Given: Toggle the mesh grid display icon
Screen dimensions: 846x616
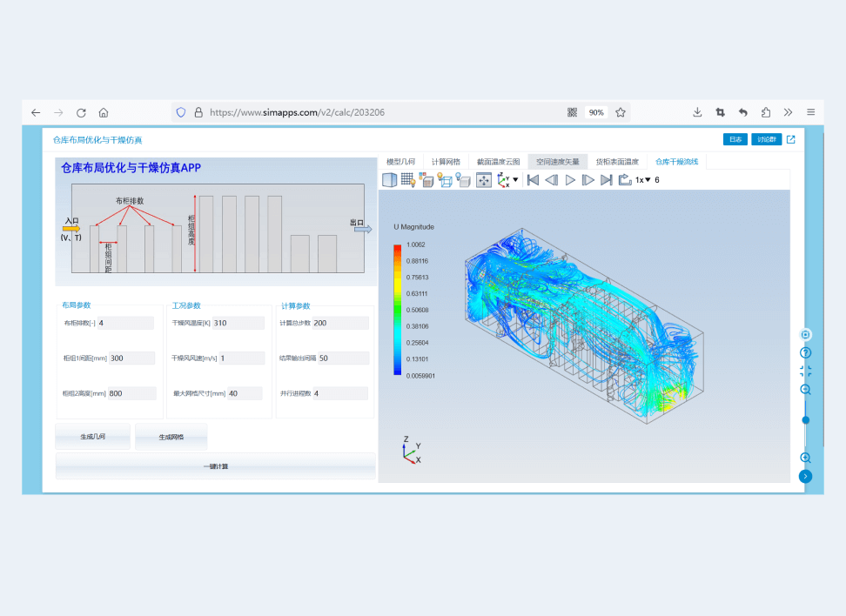Looking at the screenshot, I should pyautogui.click(x=408, y=180).
